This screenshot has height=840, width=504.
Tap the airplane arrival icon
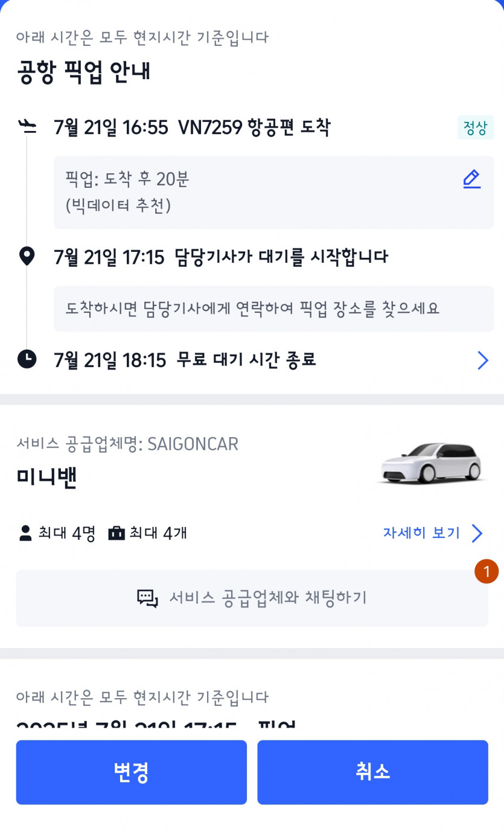(27, 127)
